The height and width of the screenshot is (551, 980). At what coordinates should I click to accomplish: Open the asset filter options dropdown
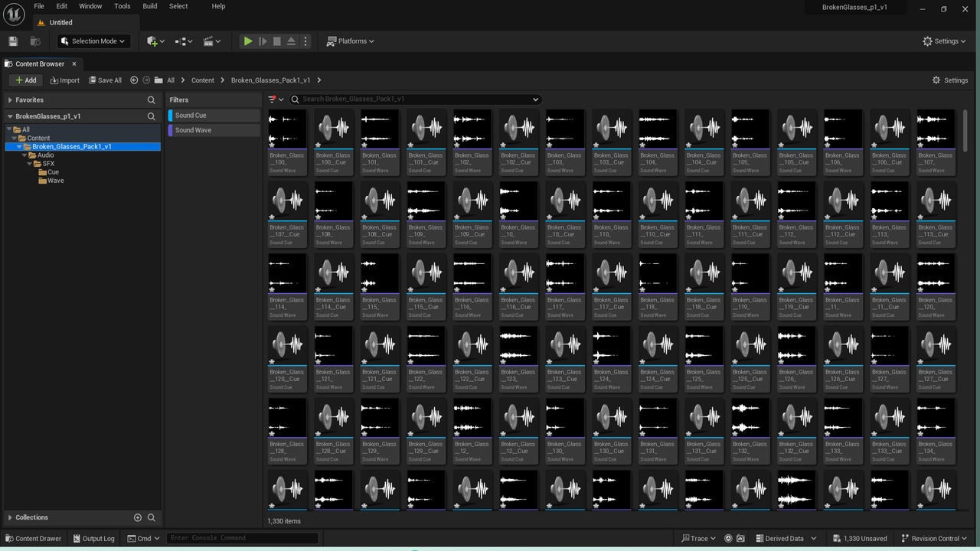(x=276, y=99)
